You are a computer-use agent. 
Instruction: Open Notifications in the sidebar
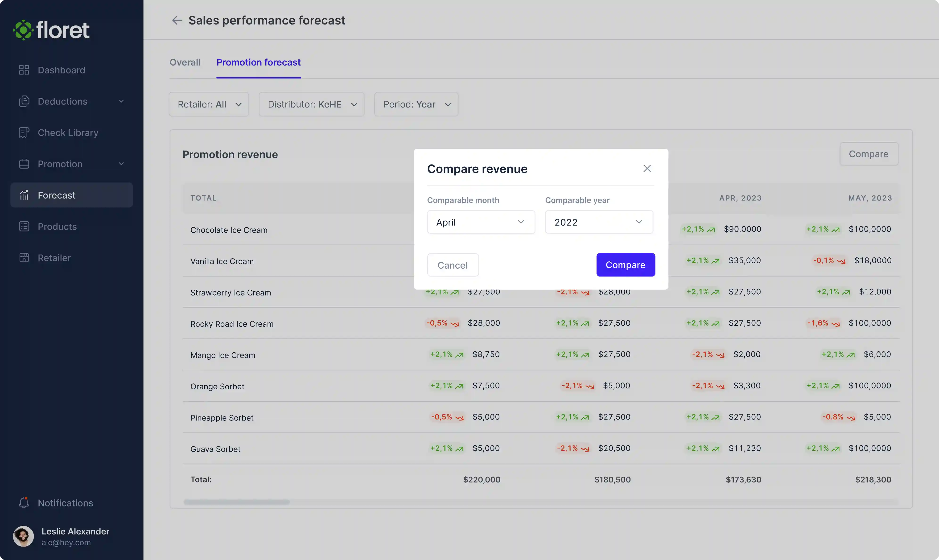(x=72, y=503)
